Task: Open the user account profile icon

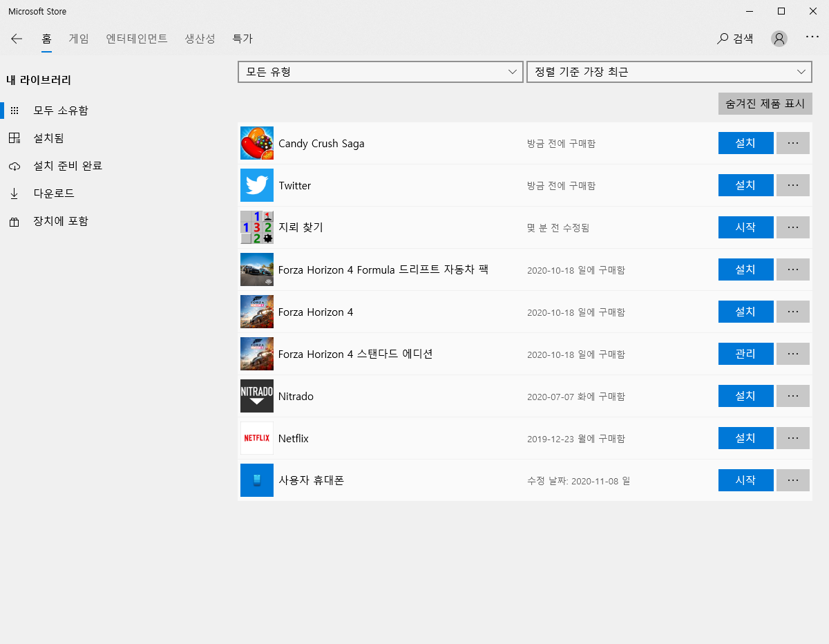Action: (x=779, y=39)
